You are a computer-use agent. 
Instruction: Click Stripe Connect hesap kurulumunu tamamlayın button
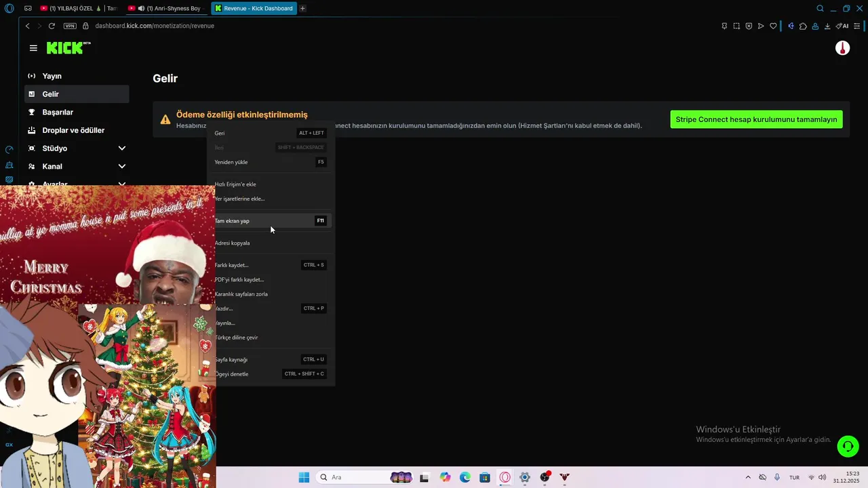pos(756,119)
